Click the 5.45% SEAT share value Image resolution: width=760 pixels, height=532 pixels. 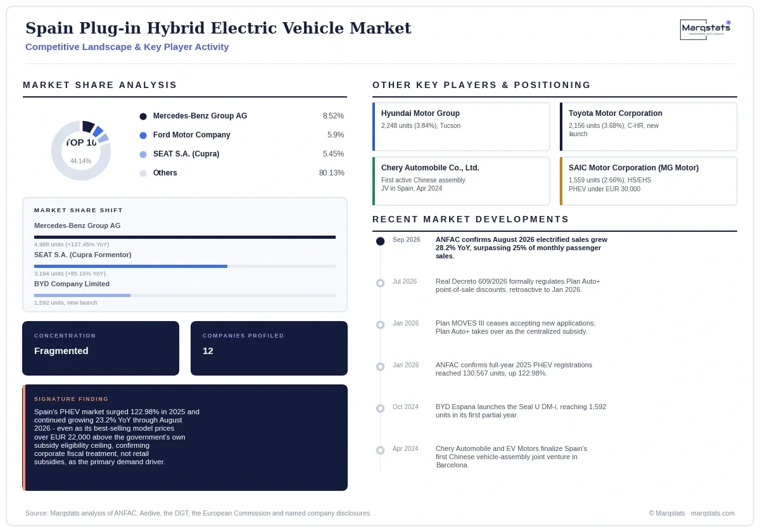(333, 154)
